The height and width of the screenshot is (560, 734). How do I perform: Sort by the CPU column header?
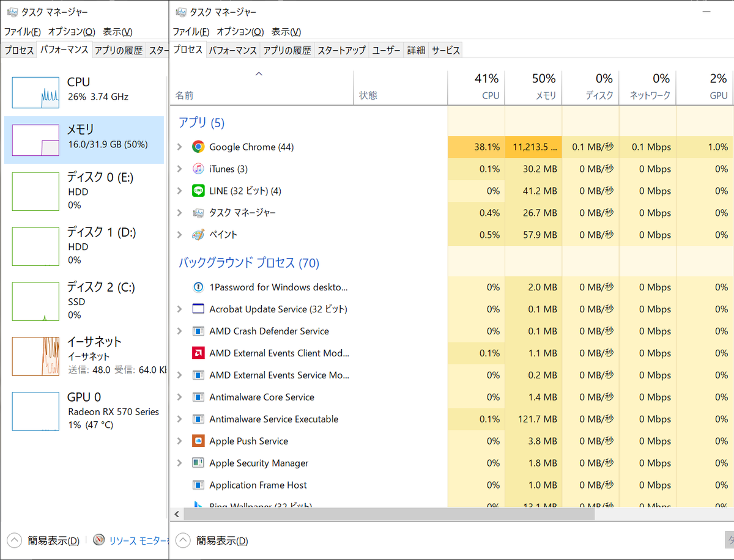click(x=476, y=88)
